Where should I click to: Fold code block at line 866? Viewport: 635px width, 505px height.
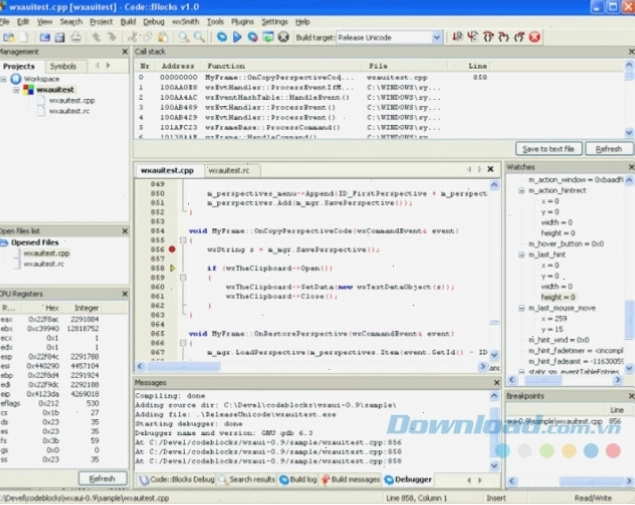point(183,343)
